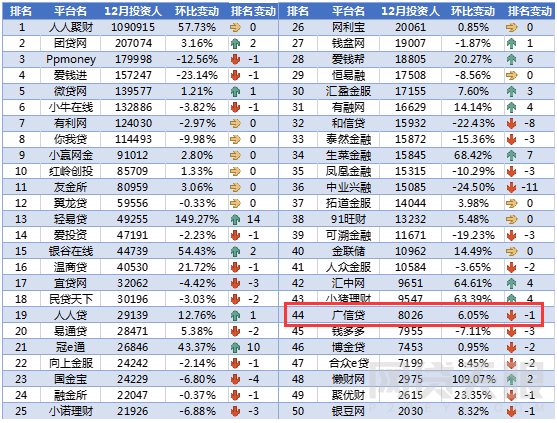Image resolution: width=557 pixels, height=423 pixels.
Task: Select the platform name 可溯金融
Action: pos(348,235)
